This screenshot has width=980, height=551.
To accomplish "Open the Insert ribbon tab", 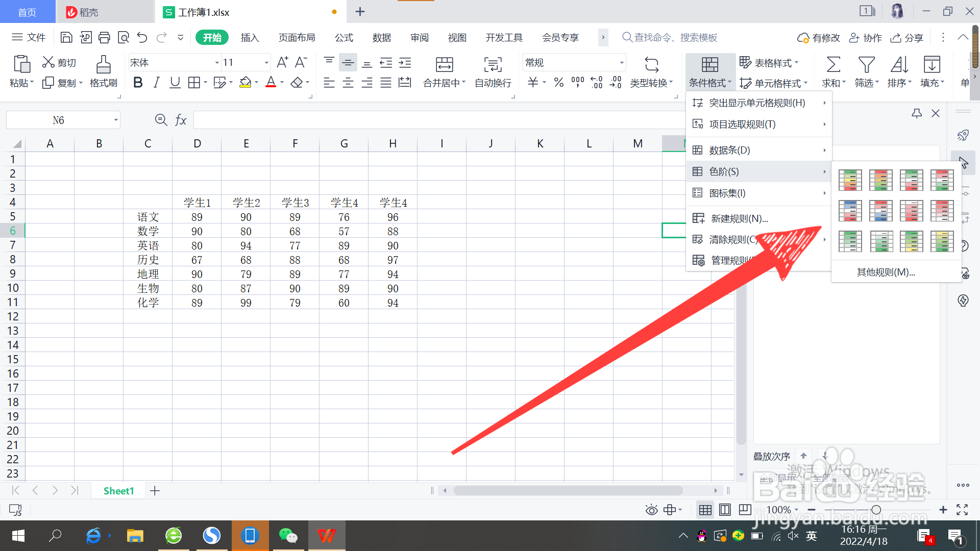I will click(250, 38).
